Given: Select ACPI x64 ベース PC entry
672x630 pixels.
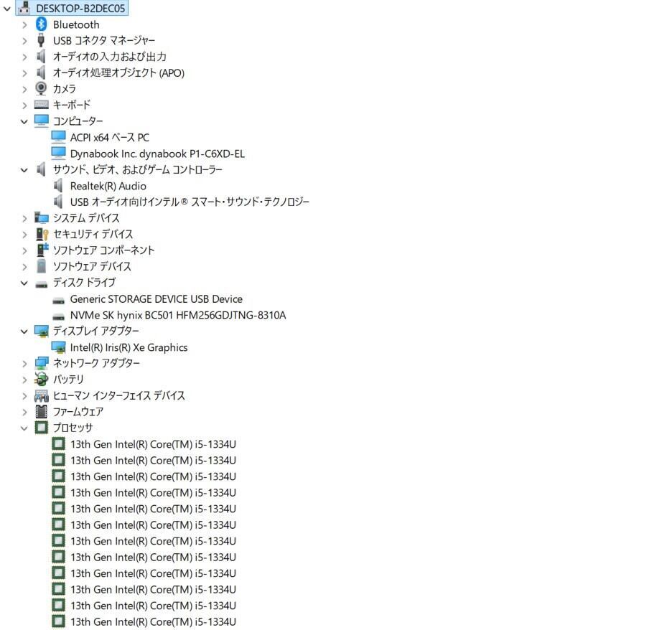Looking at the screenshot, I should click(x=110, y=138).
